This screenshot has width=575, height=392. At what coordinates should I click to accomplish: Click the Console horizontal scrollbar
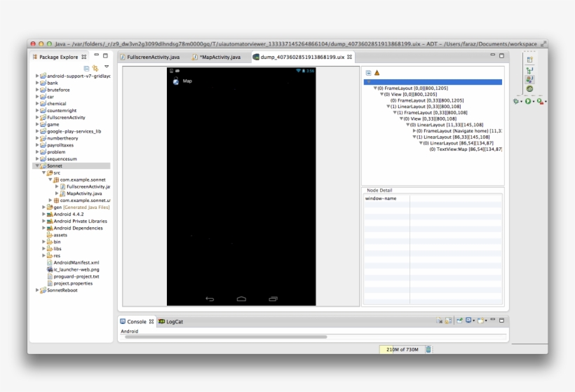(x=224, y=337)
